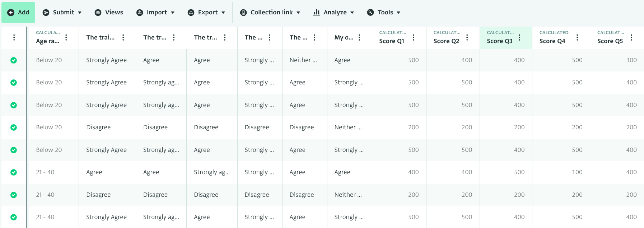Open the Score Q2 column options menu icon

[467, 37]
